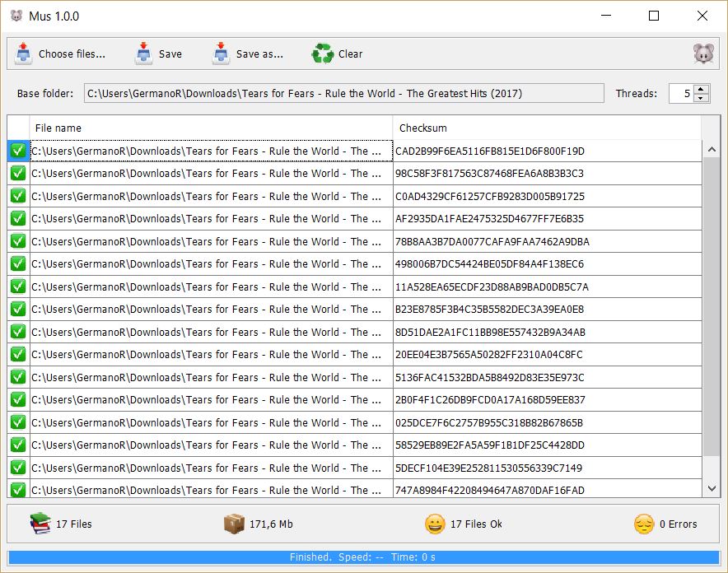Click the Threads number field
The width and height of the screenshot is (728, 573).
680,93
